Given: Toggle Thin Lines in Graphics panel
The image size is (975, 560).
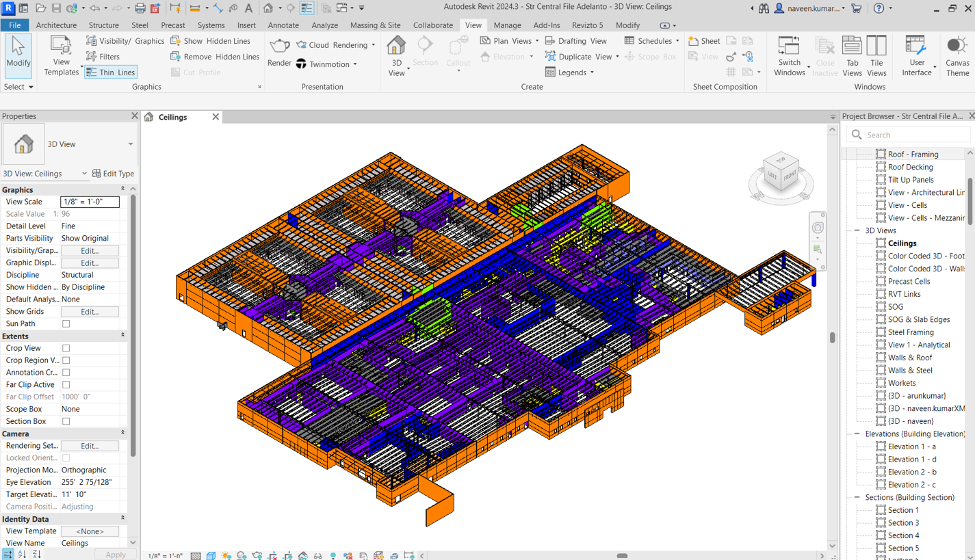Looking at the screenshot, I should 111,72.
